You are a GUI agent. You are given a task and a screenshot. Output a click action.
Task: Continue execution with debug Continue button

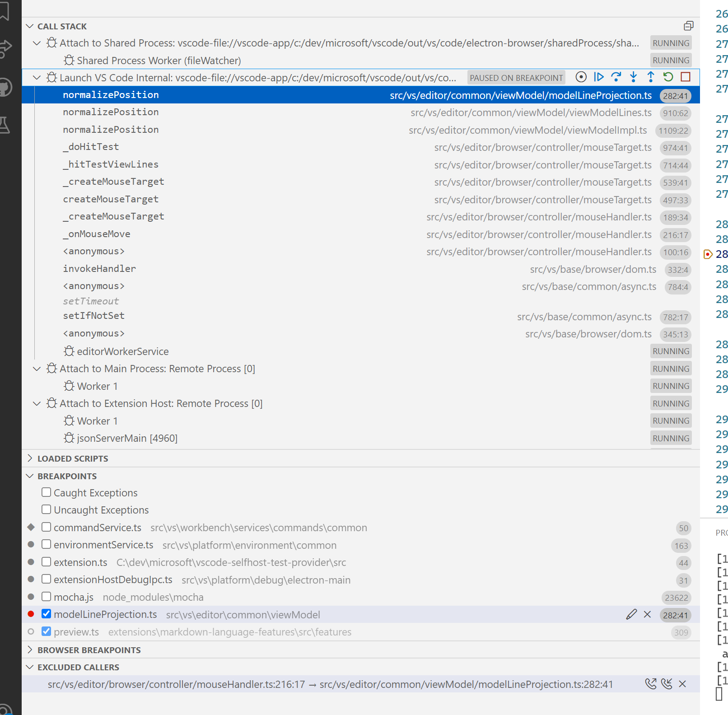599,77
